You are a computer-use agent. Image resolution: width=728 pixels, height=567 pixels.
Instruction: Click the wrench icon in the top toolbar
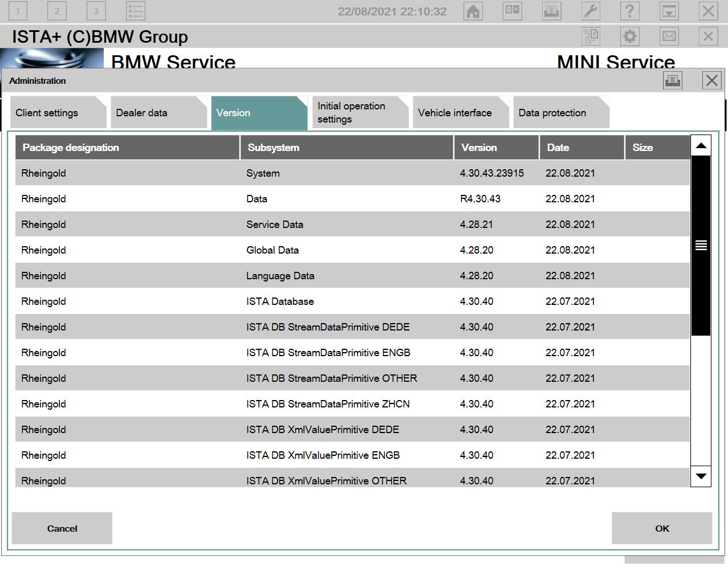point(589,11)
